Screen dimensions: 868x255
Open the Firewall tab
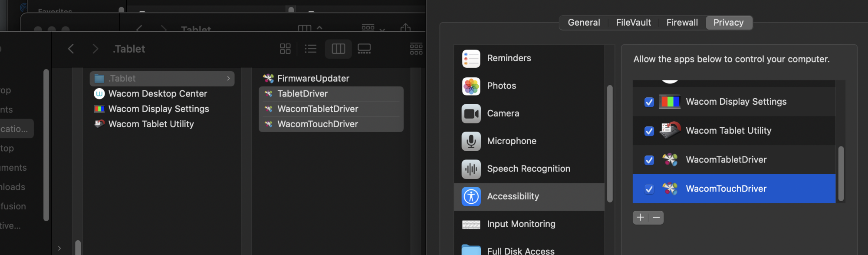(682, 23)
